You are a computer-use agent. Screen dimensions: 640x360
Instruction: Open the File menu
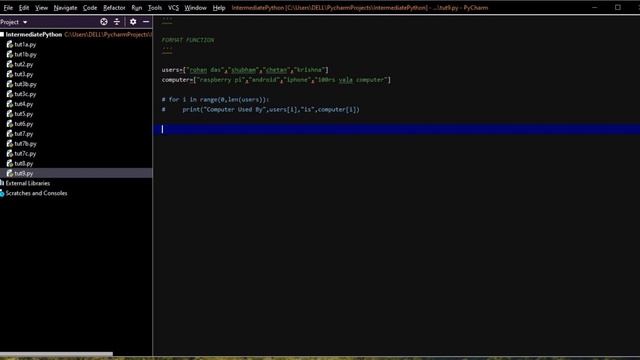pos(8,8)
